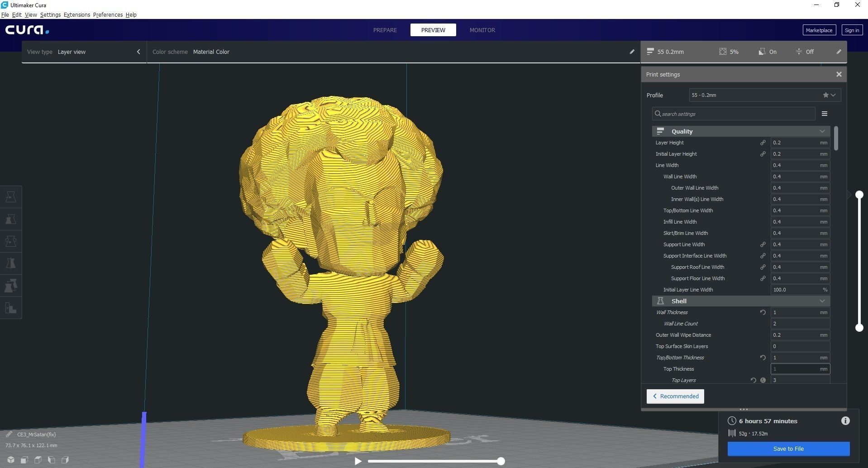Click the pencil icon in print settings summary

[x=839, y=52]
